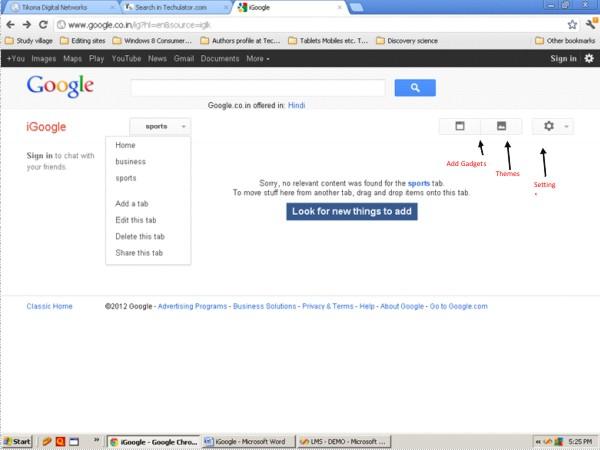
Task: Open Go to Google.com link
Action: (x=458, y=306)
